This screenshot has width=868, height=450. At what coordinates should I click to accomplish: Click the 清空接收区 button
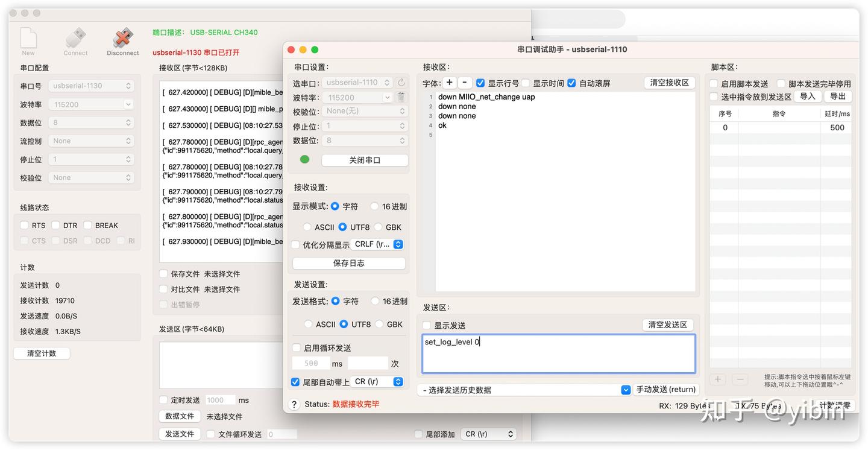[670, 83]
